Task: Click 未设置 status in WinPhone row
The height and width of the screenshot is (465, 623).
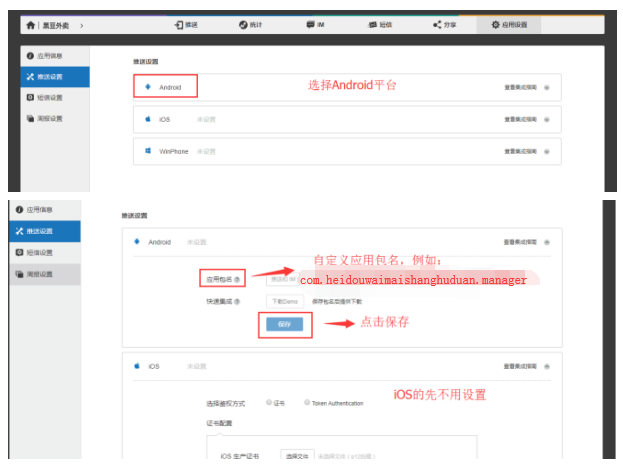Action: (x=206, y=151)
